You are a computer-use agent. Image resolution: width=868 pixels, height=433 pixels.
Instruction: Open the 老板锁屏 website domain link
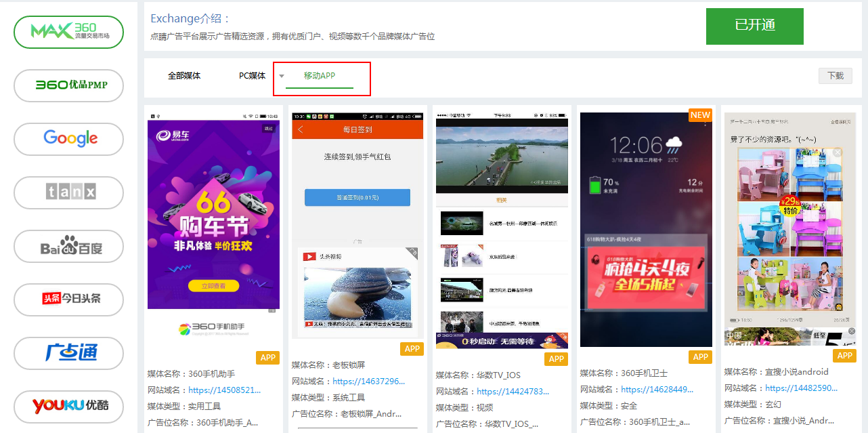(368, 382)
